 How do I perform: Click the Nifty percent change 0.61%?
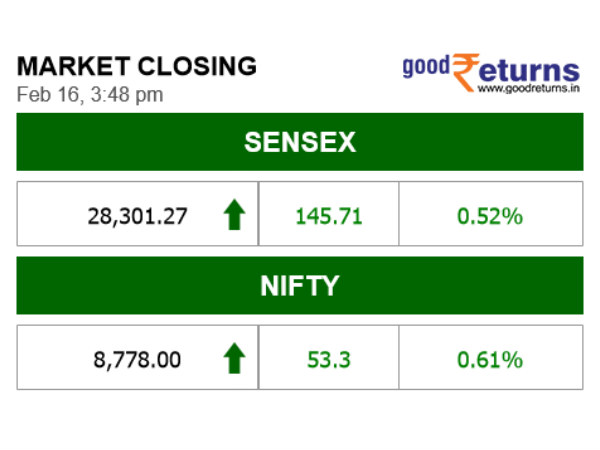pyautogui.click(x=490, y=359)
